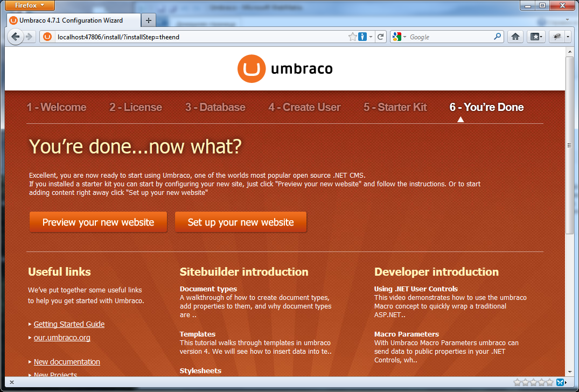Open a new tab with plus icon

coord(149,20)
